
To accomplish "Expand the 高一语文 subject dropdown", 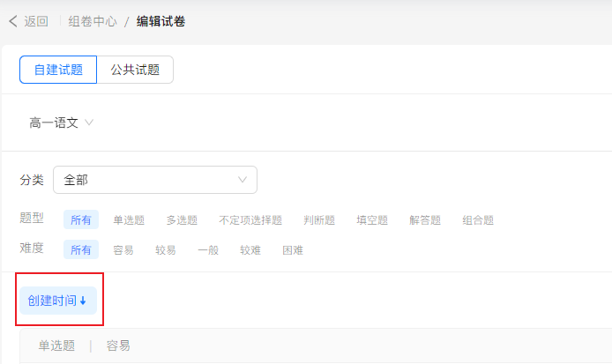I will tap(61, 123).
